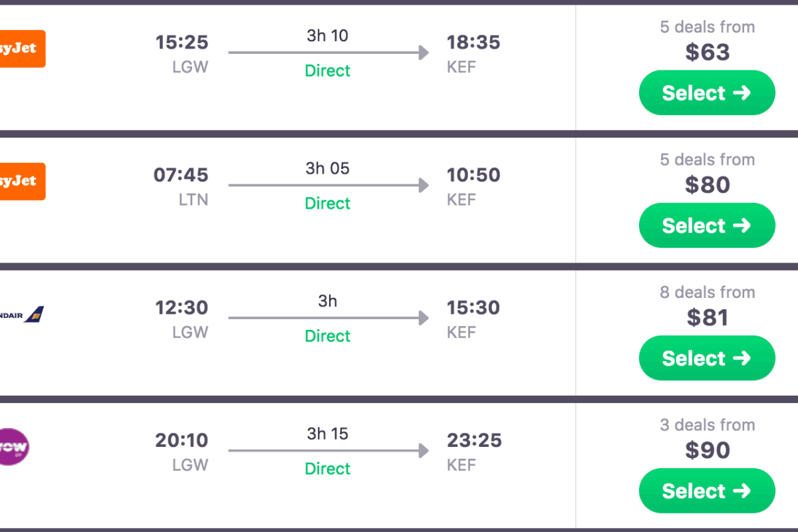Click the easyJet logo on the 07:45 flight
The height and width of the screenshot is (532, 798).
[x=21, y=181]
